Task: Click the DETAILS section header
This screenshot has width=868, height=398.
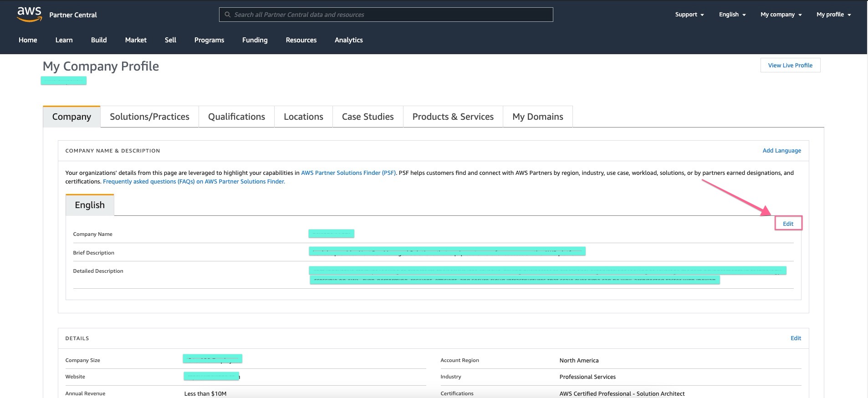Action: (x=77, y=338)
